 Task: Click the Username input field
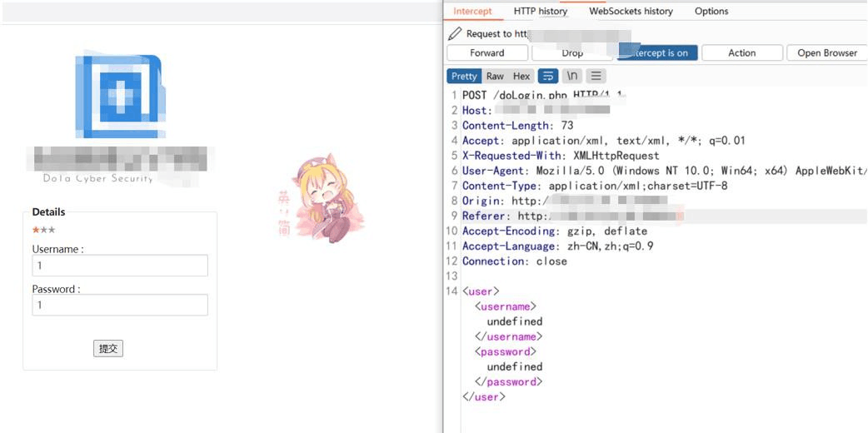click(x=120, y=266)
